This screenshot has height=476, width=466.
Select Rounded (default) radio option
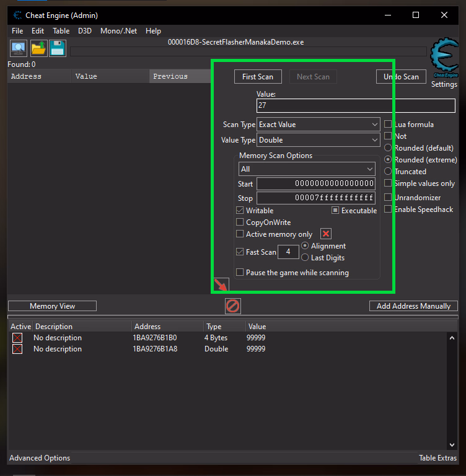[388, 148]
